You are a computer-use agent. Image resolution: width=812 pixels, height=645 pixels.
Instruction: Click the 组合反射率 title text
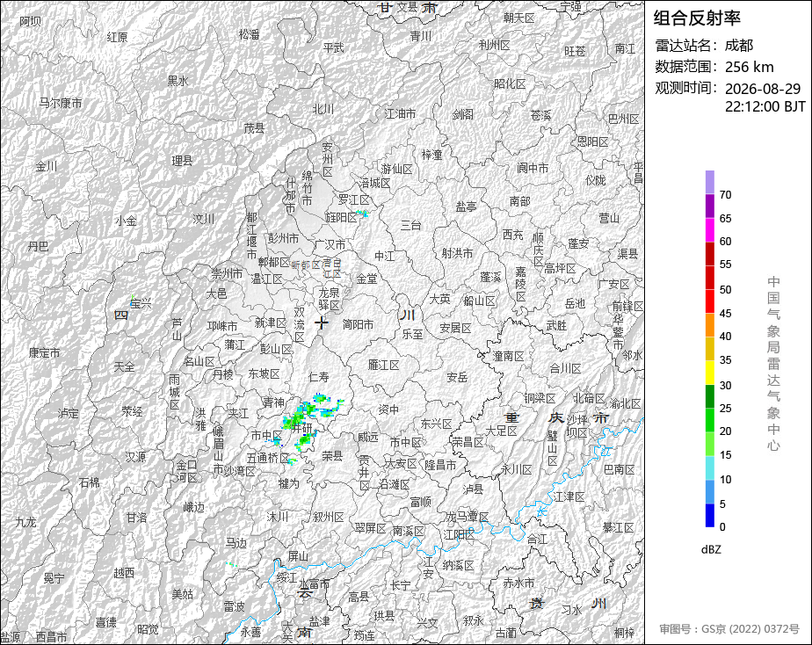click(697, 18)
